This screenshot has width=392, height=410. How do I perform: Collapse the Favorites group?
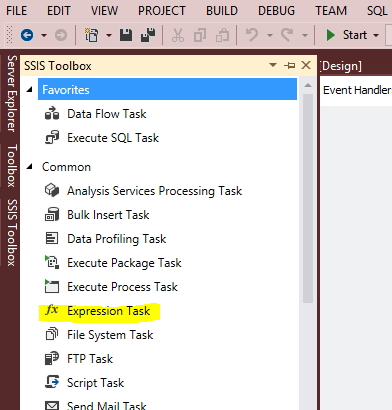click(30, 89)
